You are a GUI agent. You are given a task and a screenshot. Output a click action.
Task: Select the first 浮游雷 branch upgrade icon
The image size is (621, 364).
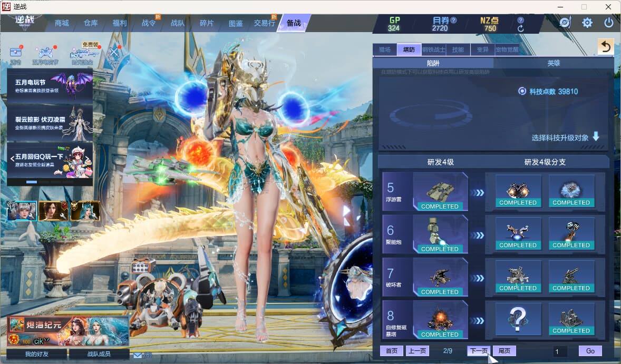pyautogui.click(x=518, y=191)
